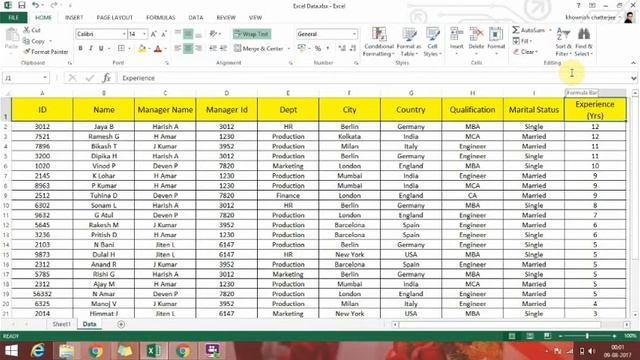Add a new sheet with plus button
The image size is (640, 360).
[121, 324]
